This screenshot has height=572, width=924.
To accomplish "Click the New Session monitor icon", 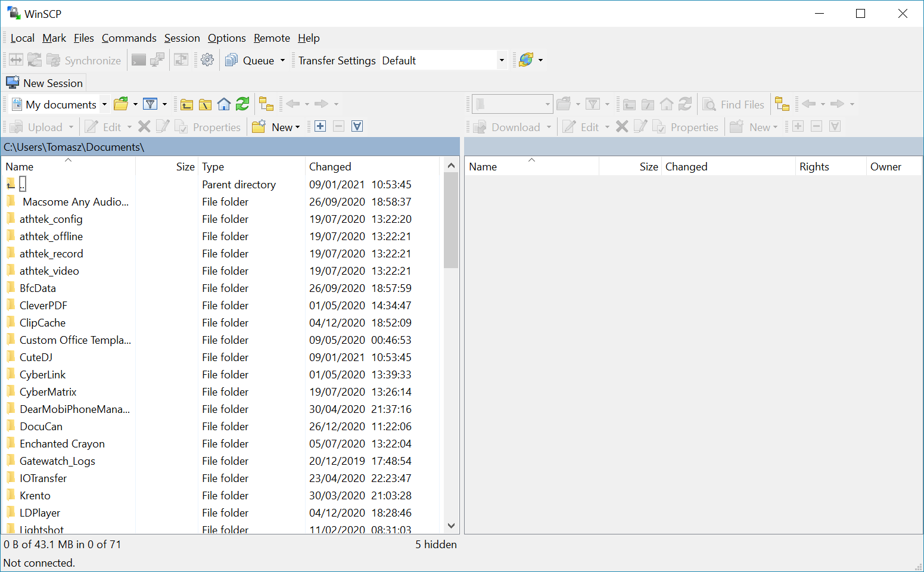I will (x=13, y=82).
